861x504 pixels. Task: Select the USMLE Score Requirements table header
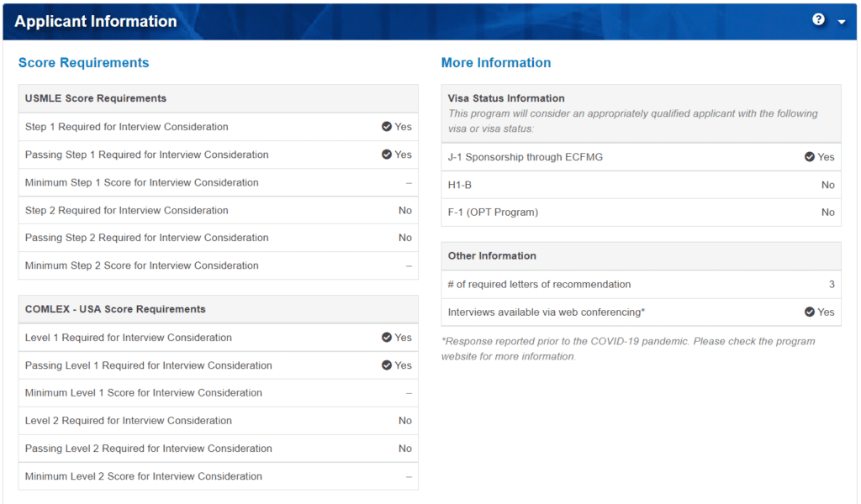[96, 98]
